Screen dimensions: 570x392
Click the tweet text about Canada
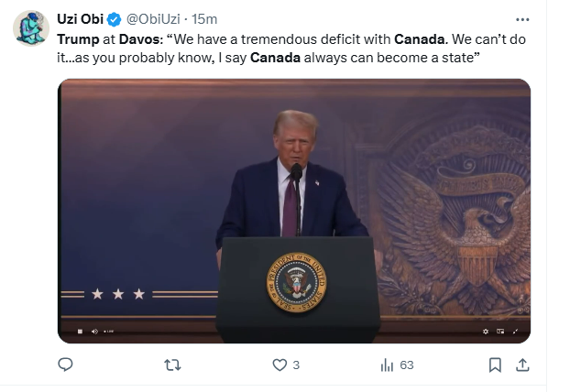coord(291,49)
